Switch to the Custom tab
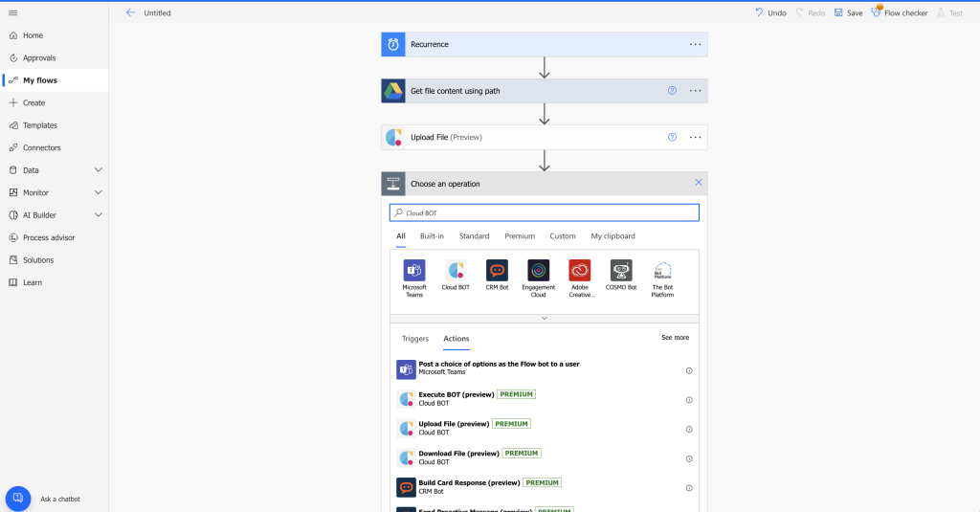This screenshot has height=512, width=980. tap(563, 236)
